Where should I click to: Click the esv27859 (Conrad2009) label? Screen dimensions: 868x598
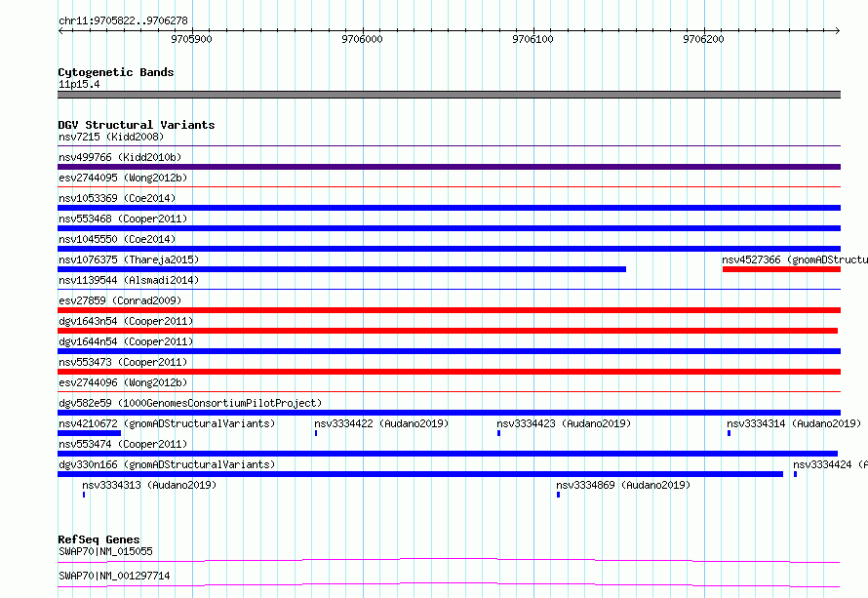(x=120, y=300)
